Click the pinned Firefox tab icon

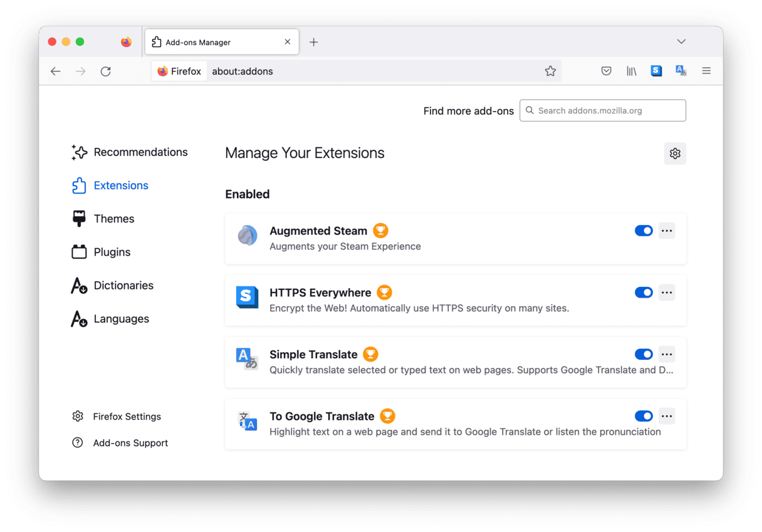[x=126, y=42]
